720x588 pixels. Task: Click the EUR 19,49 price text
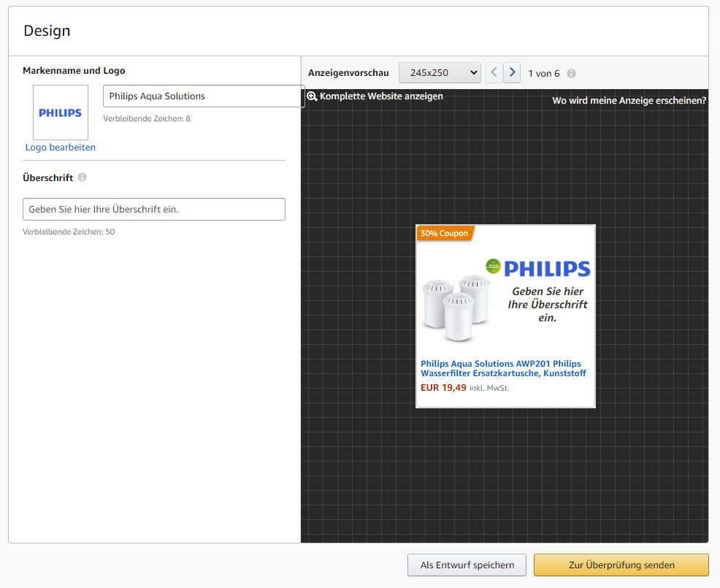click(443, 388)
